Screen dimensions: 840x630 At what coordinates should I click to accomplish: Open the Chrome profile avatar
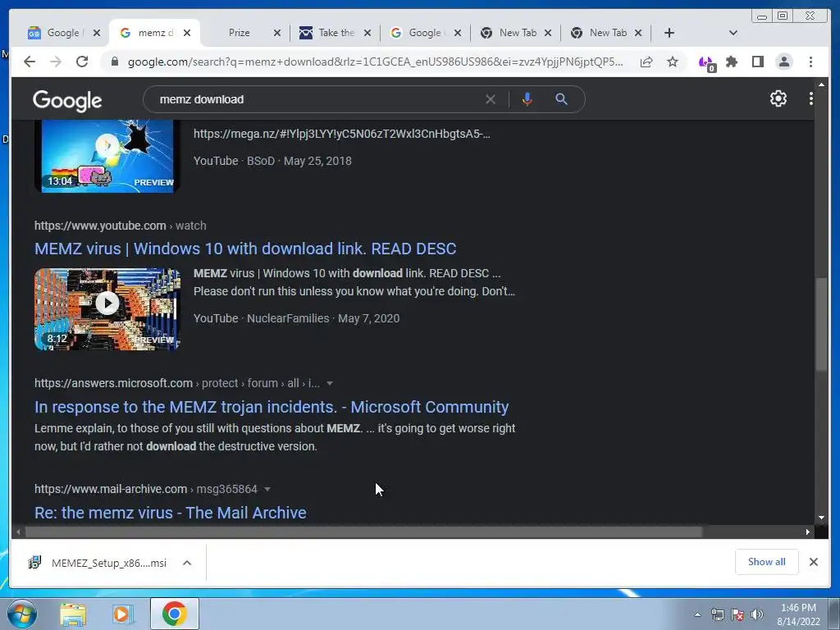(783, 62)
